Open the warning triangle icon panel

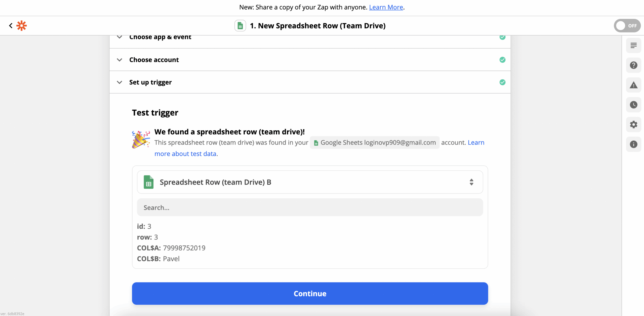click(633, 85)
